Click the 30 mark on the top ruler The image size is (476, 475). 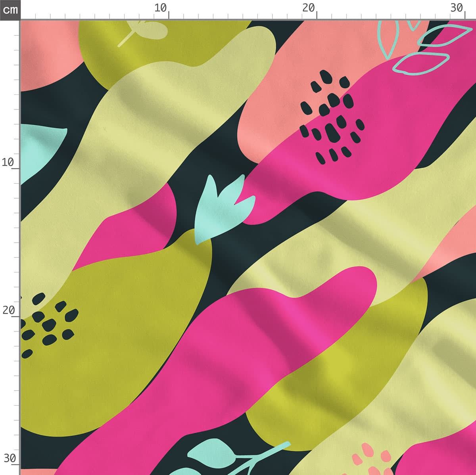point(457,8)
